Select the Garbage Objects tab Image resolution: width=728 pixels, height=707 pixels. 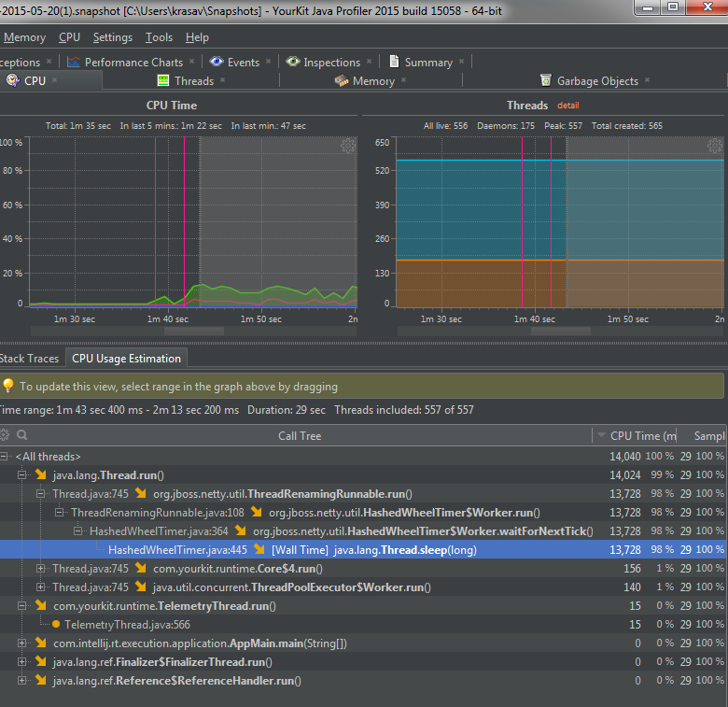597,81
